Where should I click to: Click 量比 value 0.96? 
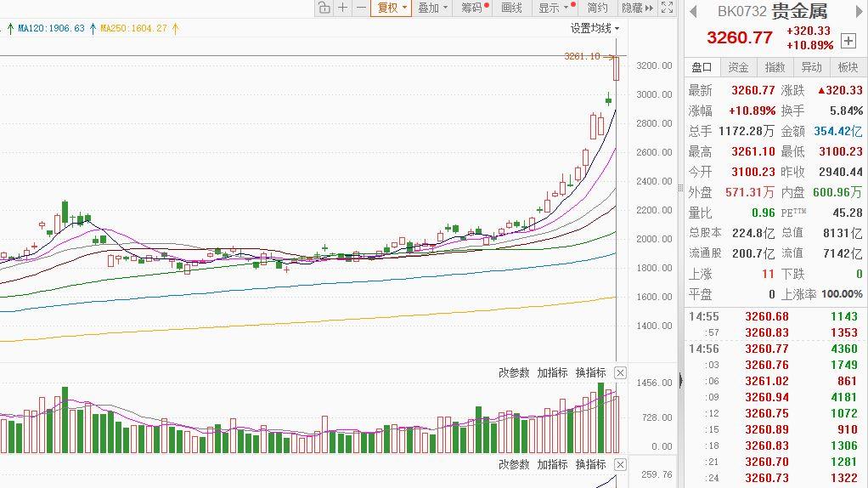[763, 213]
